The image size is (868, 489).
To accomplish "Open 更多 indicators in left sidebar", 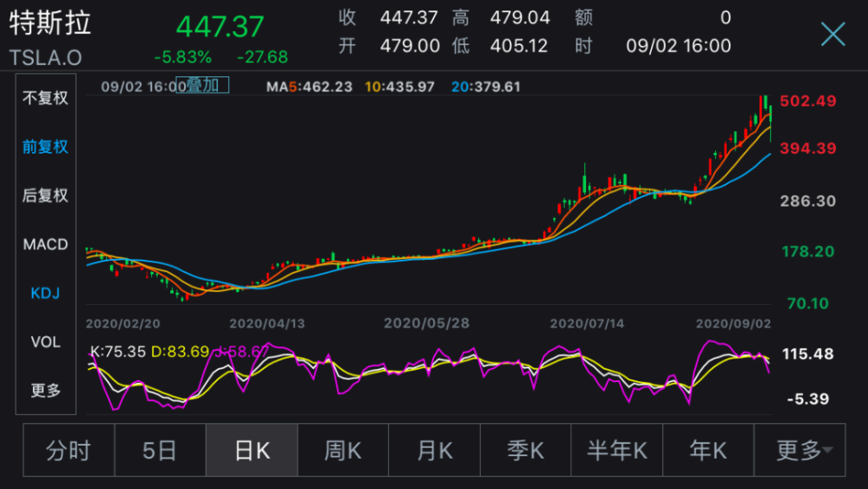I will pyautogui.click(x=45, y=391).
